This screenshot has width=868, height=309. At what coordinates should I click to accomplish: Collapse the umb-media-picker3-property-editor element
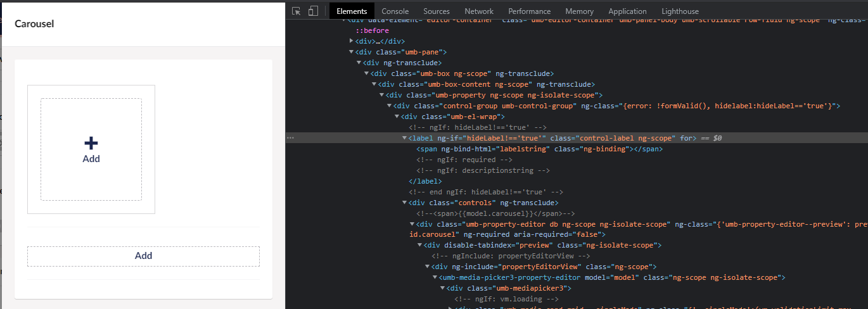coord(435,277)
